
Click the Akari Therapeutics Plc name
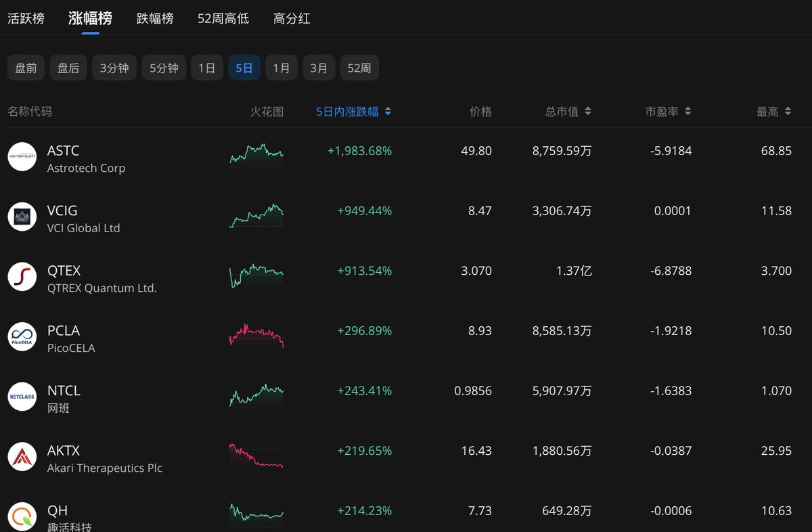pos(105,468)
